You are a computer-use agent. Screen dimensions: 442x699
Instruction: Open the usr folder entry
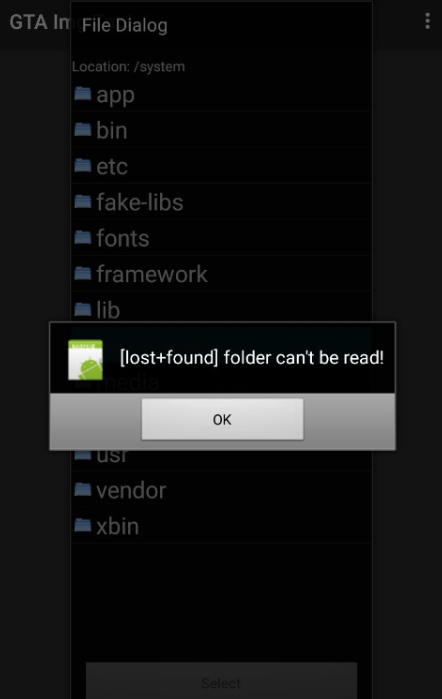click(221, 460)
